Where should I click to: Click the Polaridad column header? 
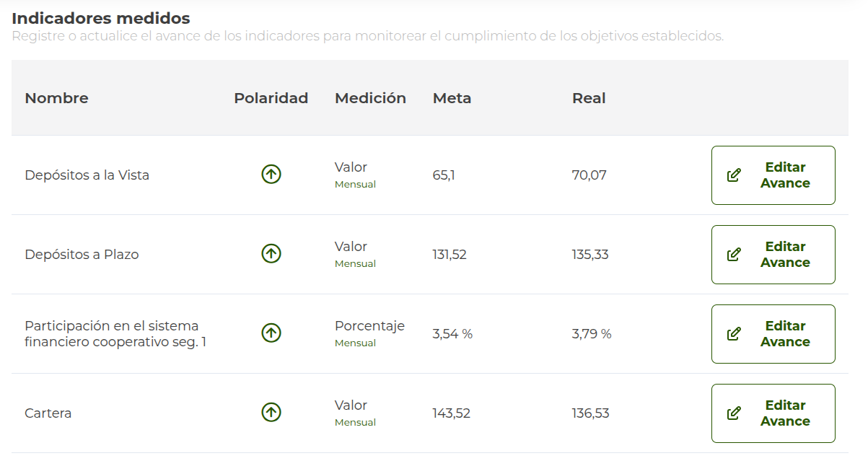click(271, 98)
